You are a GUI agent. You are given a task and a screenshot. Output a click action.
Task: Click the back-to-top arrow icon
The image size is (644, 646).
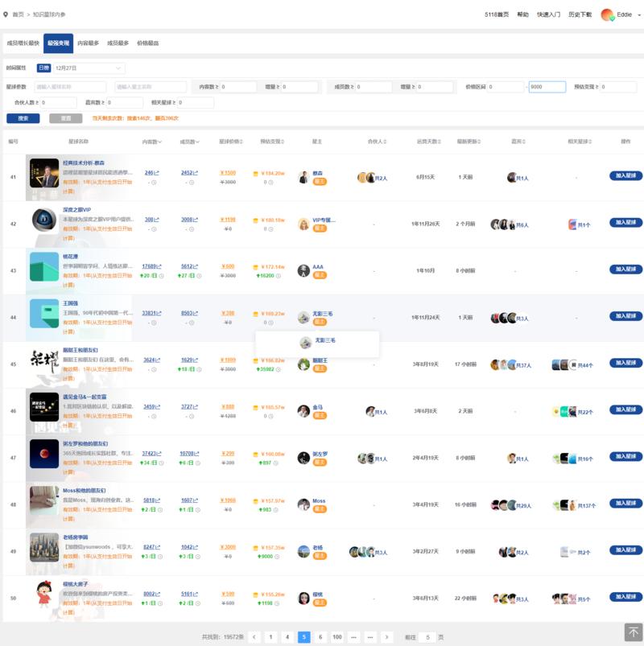(x=633, y=632)
